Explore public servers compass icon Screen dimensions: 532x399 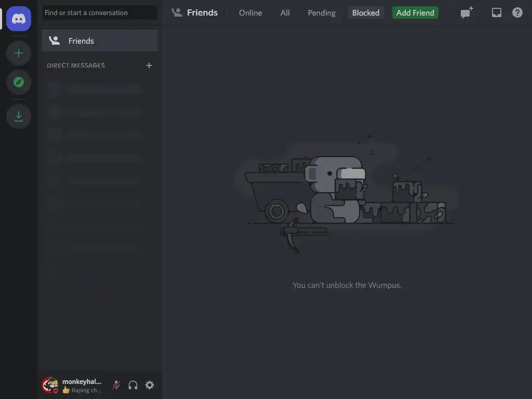click(x=19, y=82)
